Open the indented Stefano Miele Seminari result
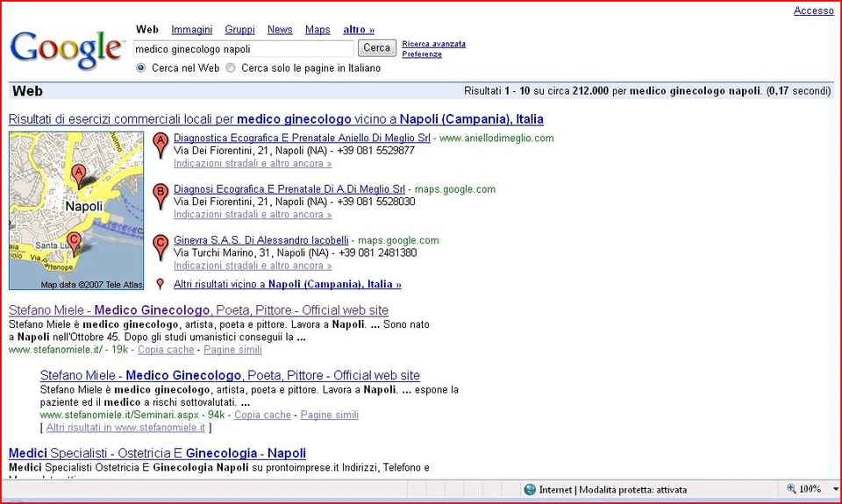 [230, 375]
